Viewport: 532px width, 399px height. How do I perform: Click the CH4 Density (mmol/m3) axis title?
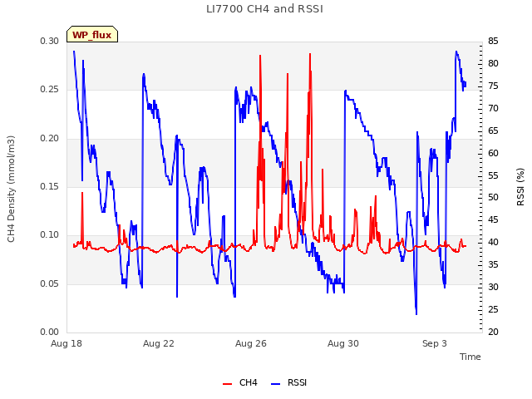pyautogui.click(x=11, y=189)
